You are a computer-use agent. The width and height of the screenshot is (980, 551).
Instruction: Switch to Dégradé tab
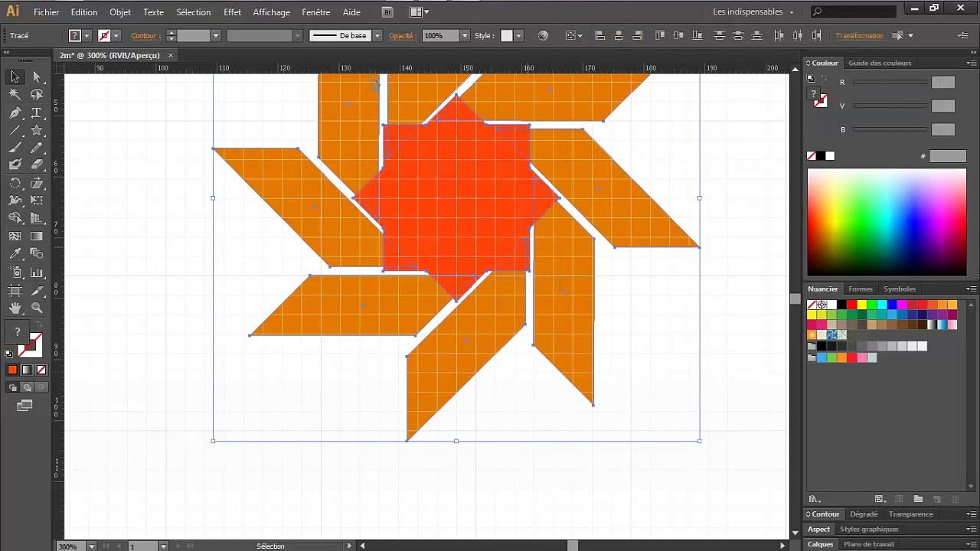tap(864, 514)
